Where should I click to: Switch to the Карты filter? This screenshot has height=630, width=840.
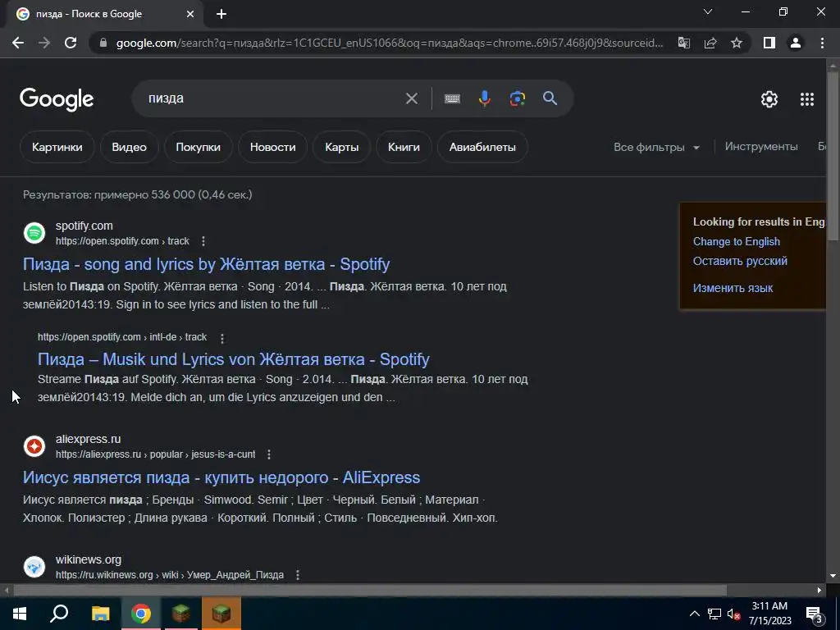point(342,147)
